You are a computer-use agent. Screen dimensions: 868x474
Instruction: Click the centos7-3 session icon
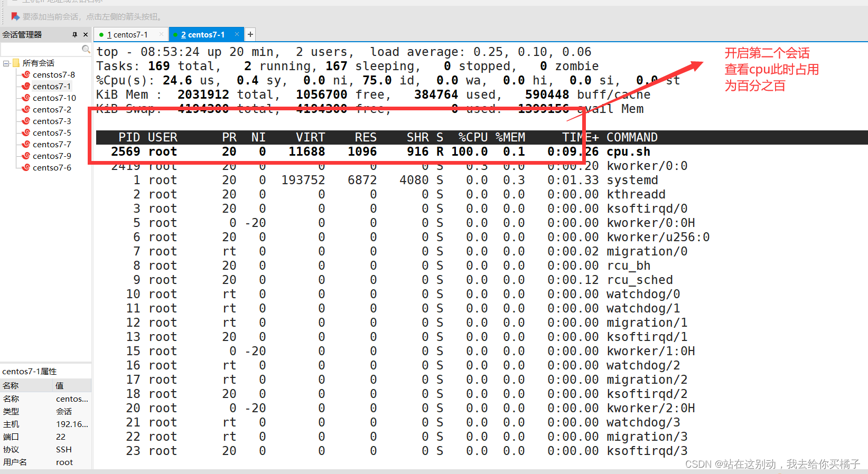pos(25,121)
